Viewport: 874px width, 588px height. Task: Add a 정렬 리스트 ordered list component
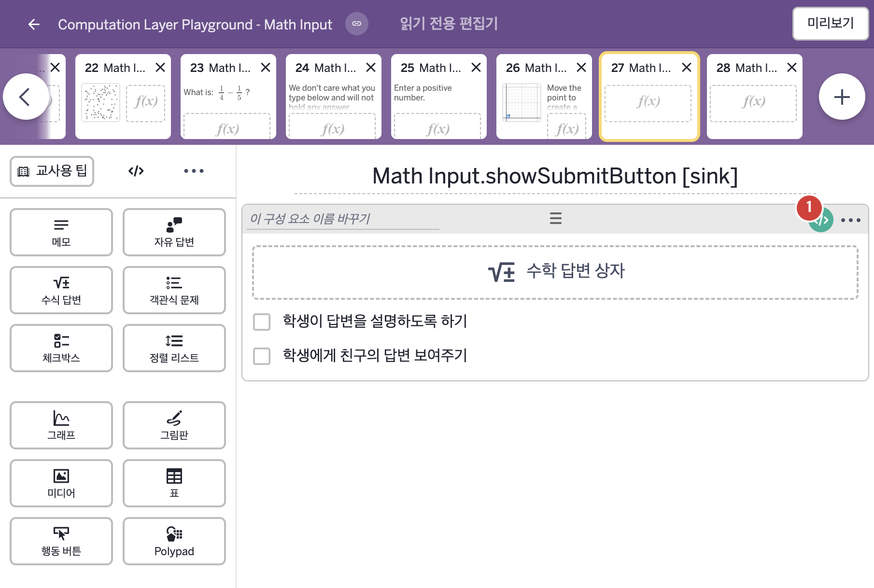(x=174, y=348)
